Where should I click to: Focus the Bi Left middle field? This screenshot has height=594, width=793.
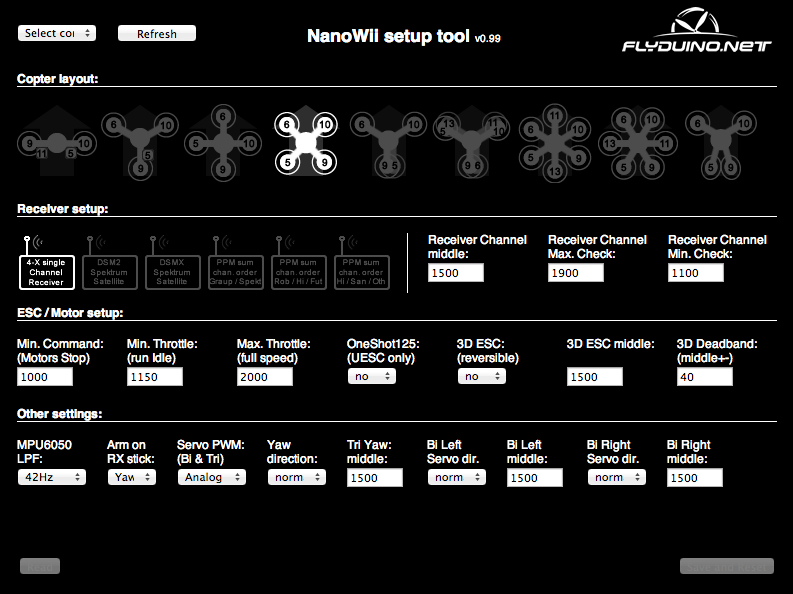click(x=535, y=478)
